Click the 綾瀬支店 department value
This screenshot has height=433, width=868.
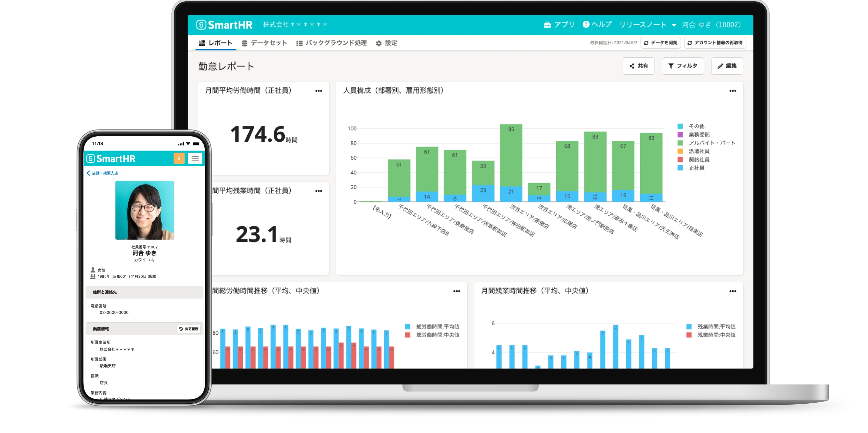pos(108,366)
